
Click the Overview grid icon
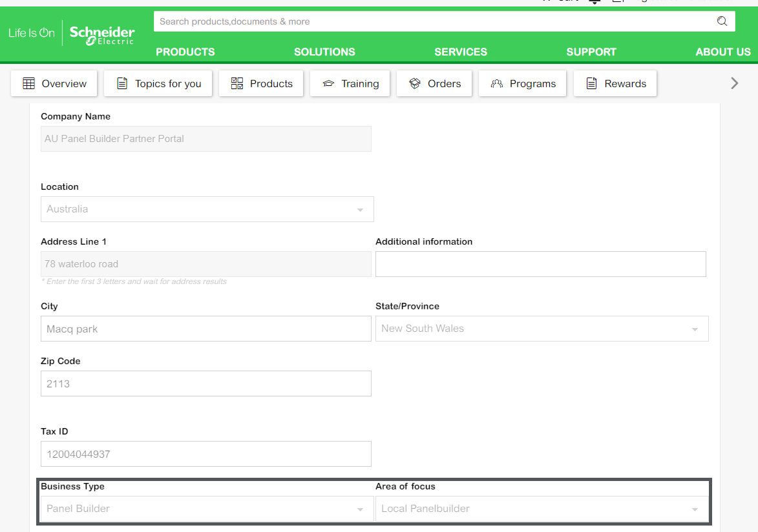coord(29,83)
